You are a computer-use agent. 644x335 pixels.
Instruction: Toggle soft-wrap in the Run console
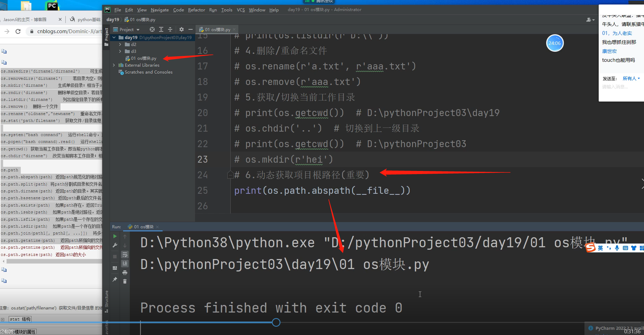125,255
